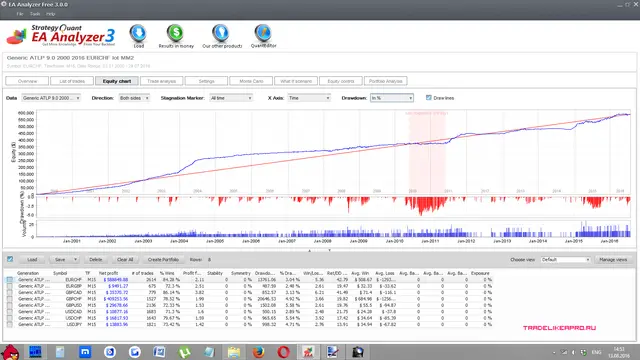Open the Help menu
Screen dimensions: 640x360
click(50, 14)
